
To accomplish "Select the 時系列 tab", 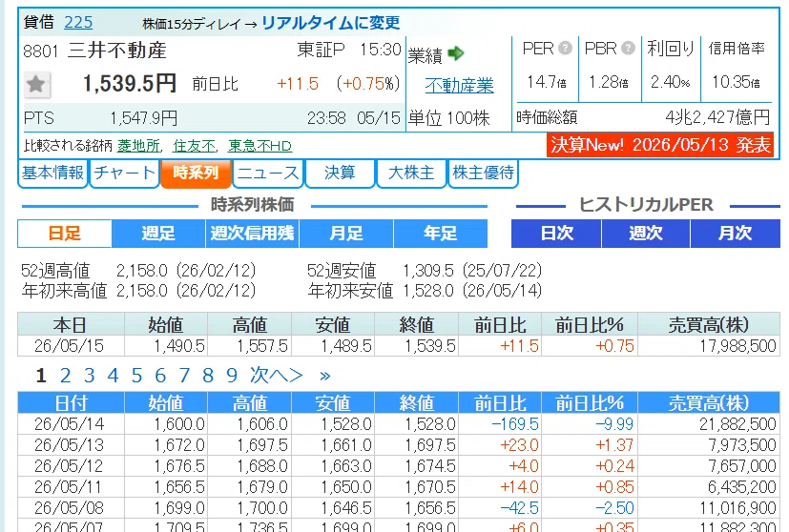I will (196, 173).
